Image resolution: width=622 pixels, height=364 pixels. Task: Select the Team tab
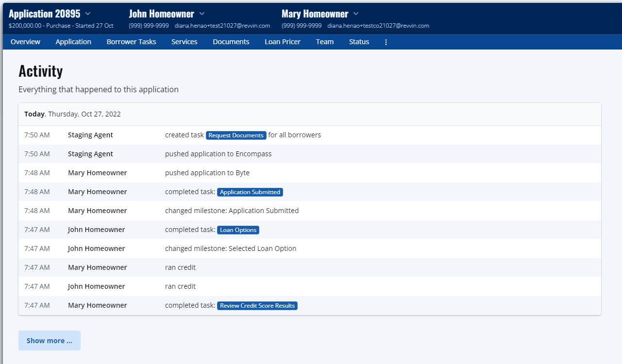(x=324, y=42)
